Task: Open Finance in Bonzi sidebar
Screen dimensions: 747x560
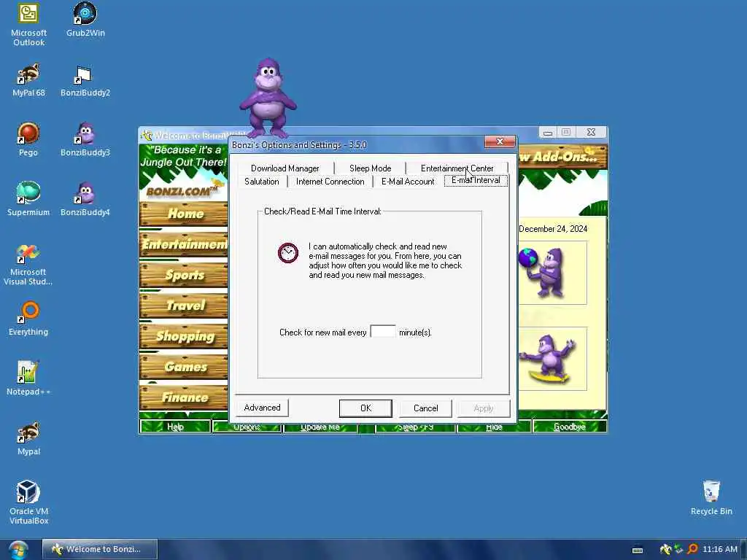Action: tap(184, 397)
